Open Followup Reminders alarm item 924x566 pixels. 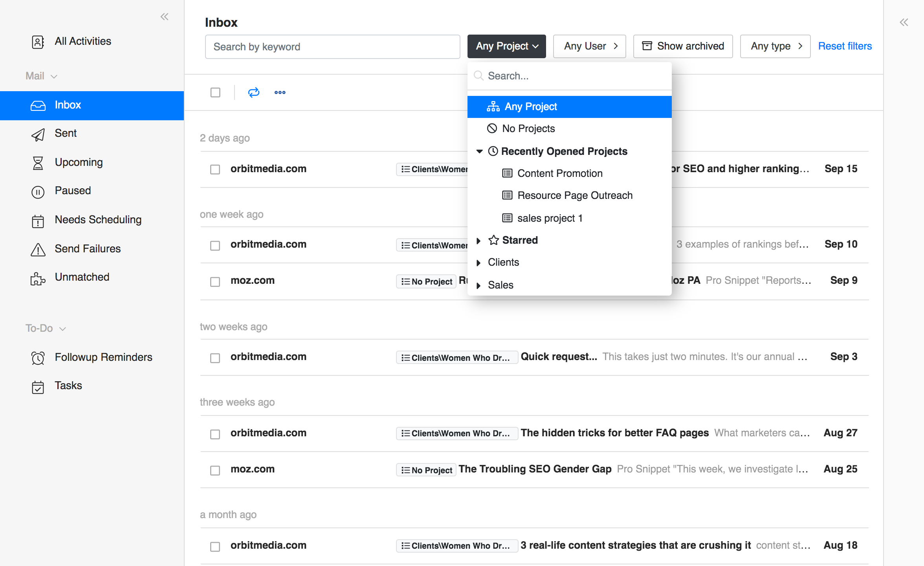[103, 357]
